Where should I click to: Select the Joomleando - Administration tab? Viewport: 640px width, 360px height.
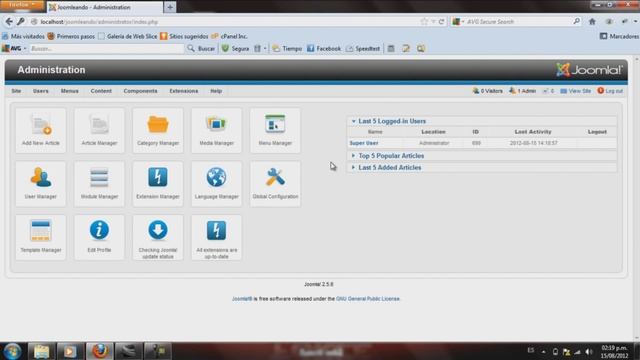(104, 7)
